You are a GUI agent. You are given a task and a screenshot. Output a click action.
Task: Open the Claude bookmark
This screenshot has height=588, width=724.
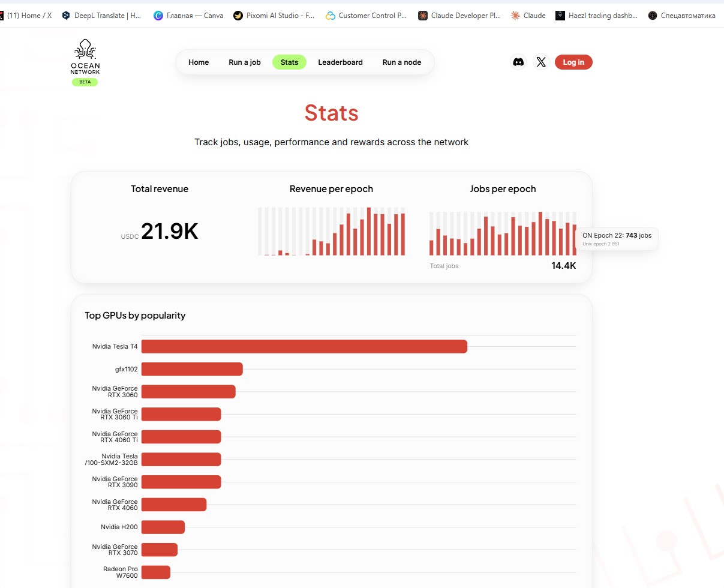pyautogui.click(x=528, y=16)
